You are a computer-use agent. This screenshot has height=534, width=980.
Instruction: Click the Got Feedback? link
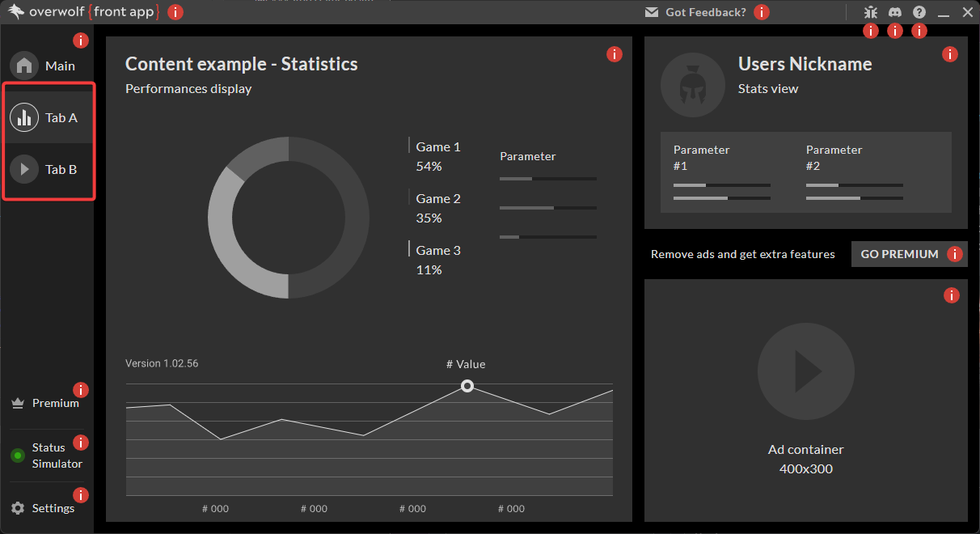click(x=706, y=12)
